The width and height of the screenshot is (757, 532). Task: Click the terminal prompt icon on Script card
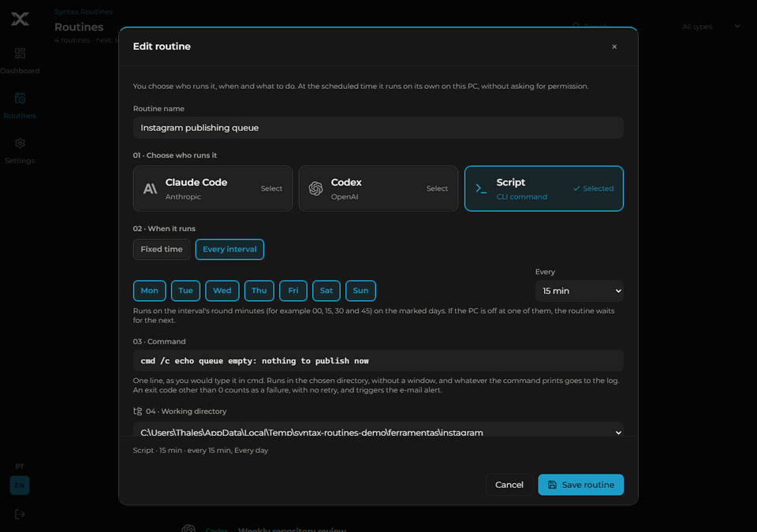(481, 188)
